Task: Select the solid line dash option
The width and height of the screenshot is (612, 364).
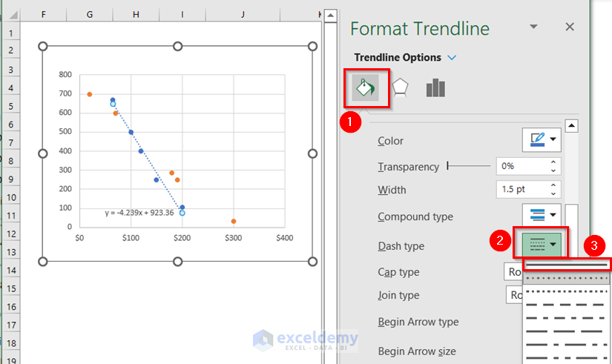Action: coord(567,265)
